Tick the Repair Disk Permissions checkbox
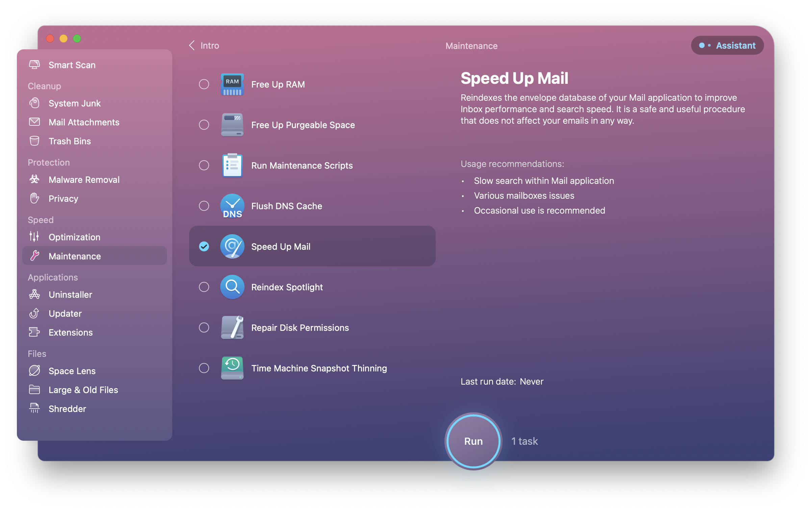 pos(204,327)
